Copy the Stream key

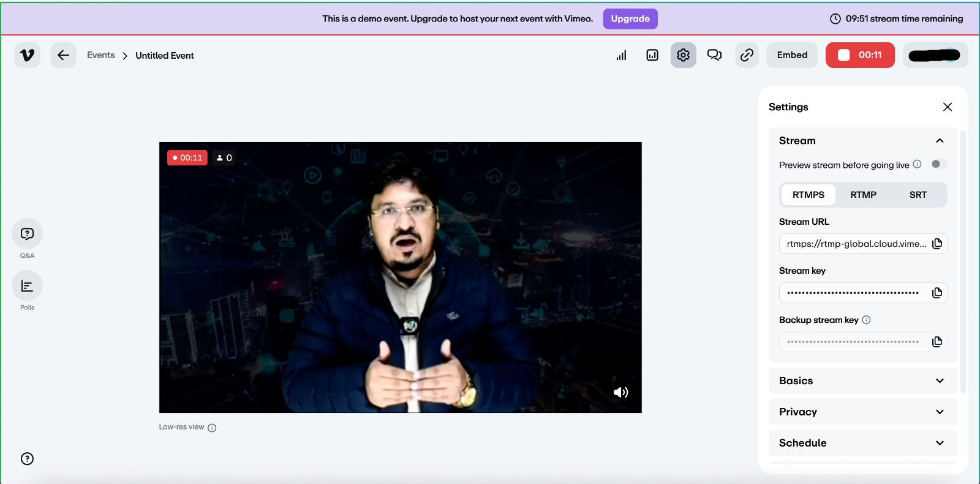coord(937,293)
